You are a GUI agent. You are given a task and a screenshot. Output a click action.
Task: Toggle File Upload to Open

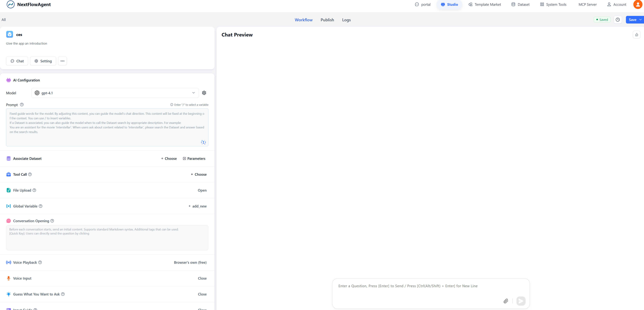202,190
